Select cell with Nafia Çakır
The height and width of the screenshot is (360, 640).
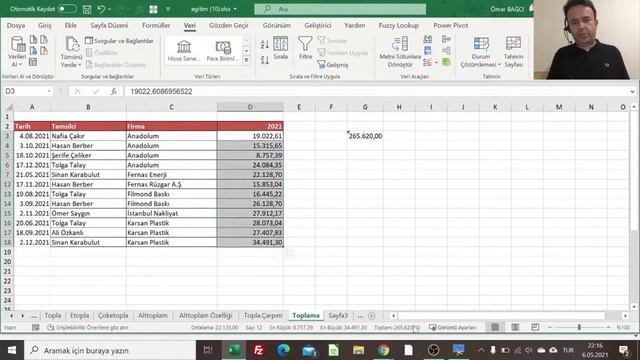pyautogui.click(x=88, y=136)
